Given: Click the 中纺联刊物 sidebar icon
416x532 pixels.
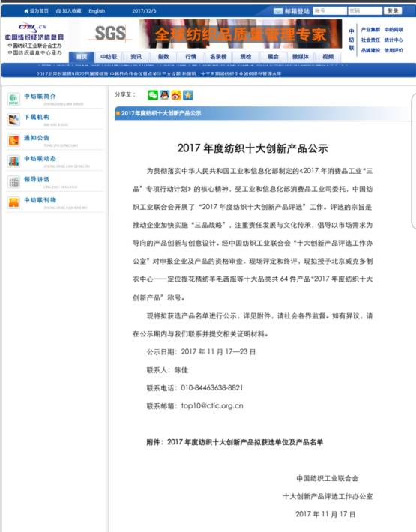Looking at the screenshot, I should (13, 202).
